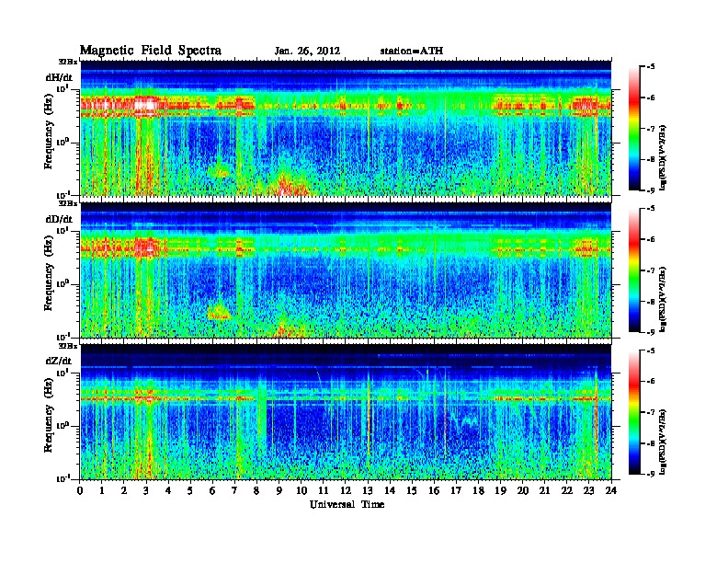The height and width of the screenshot is (563, 728).
Task: Click hour 6 on the time axis
Action: click(212, 491)
